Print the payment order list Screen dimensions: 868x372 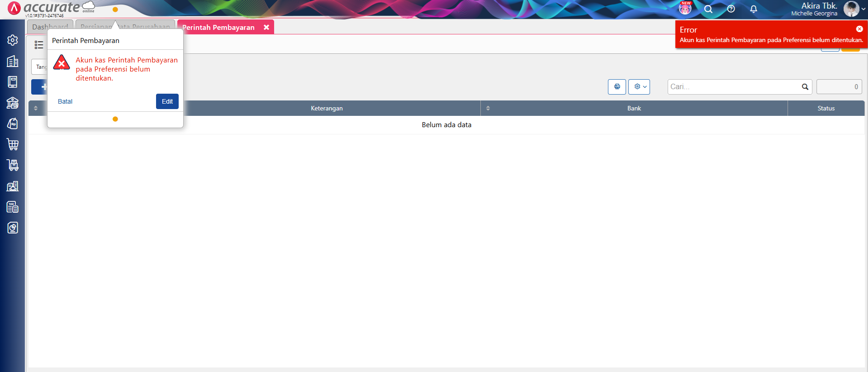(x=617, y=87)
